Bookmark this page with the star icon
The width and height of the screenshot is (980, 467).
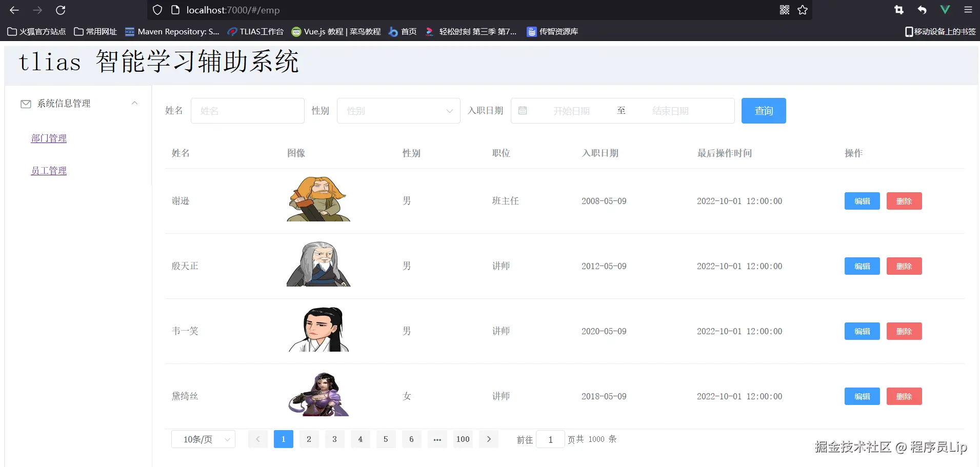[803, 10]
